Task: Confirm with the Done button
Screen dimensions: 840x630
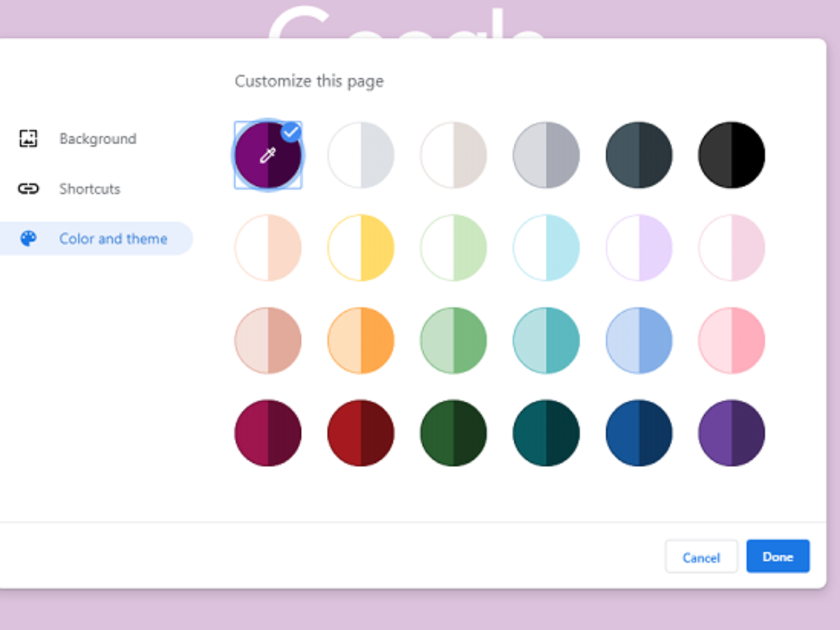Action: coord(778,556)
